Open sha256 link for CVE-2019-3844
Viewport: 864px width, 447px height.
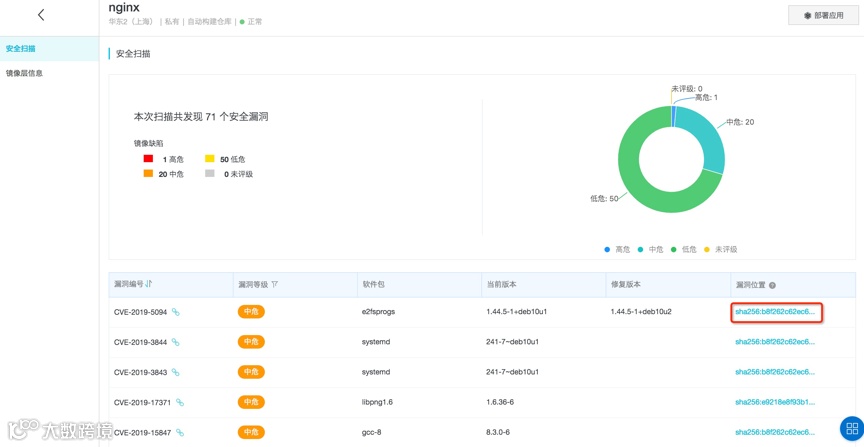[x=775, y=342]
